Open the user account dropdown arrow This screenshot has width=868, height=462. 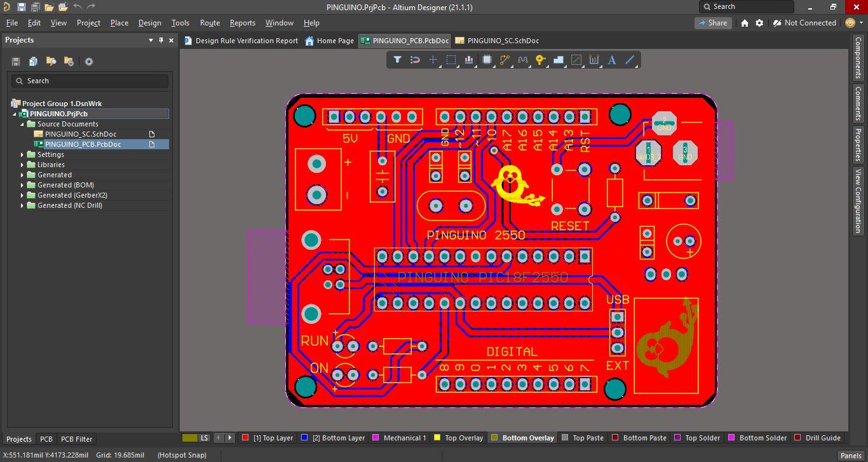862,23
